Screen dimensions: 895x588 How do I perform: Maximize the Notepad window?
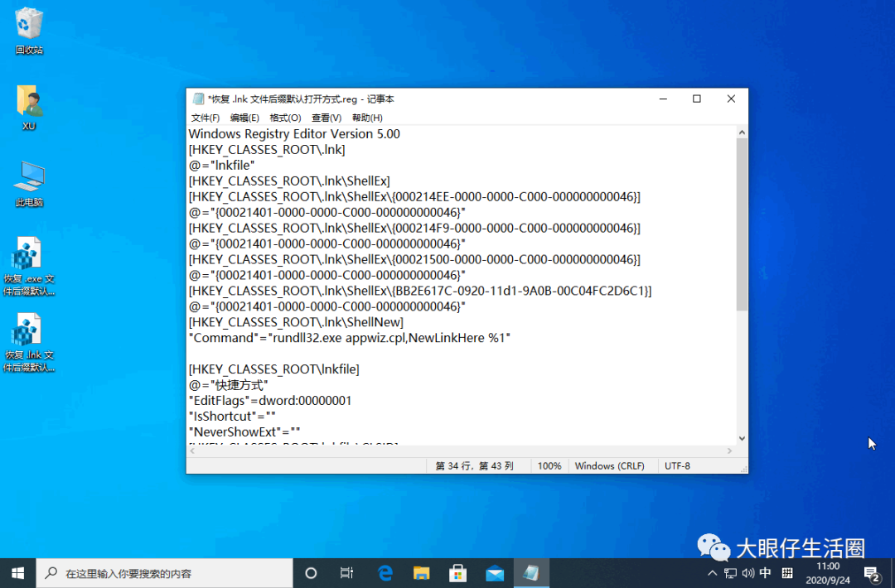point(696,99)
